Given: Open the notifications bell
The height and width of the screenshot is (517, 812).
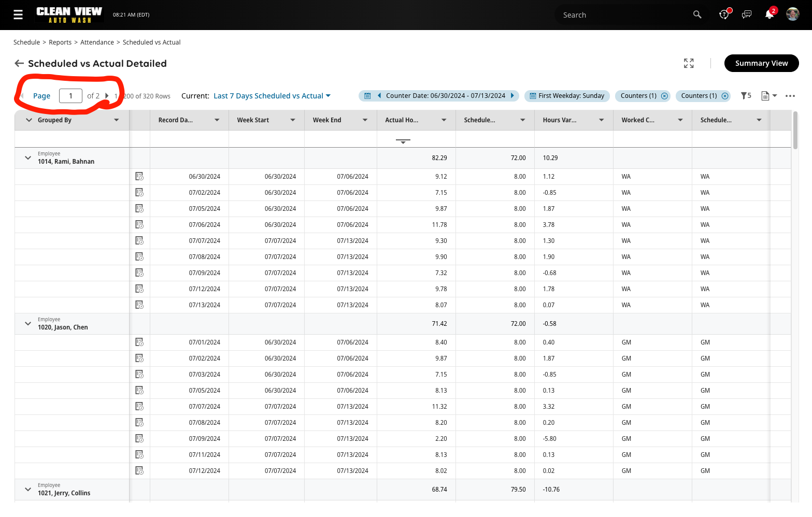Looking at the screenshot, I should click(769, 15).
